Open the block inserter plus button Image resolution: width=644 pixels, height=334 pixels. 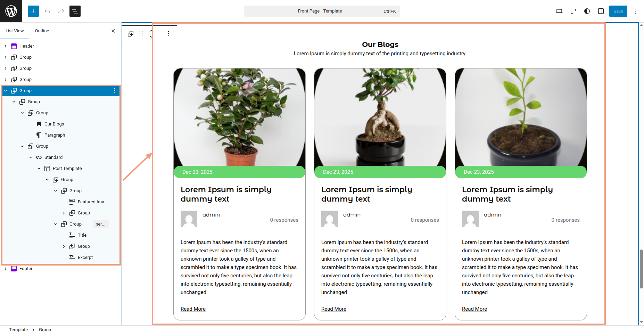(x=33, y=11)
